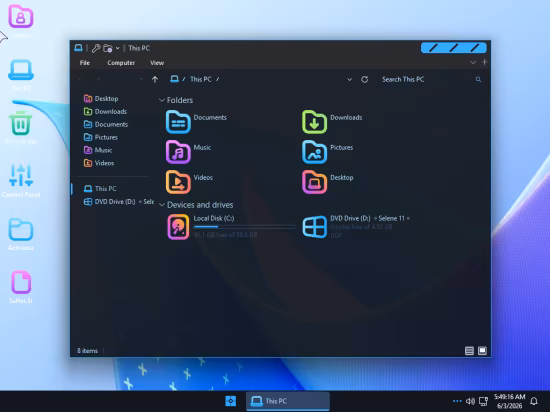Viewport: 550px width, 412px height.
Task: Click the Properties wrench icon in title bar
Action: click(96, 48)
